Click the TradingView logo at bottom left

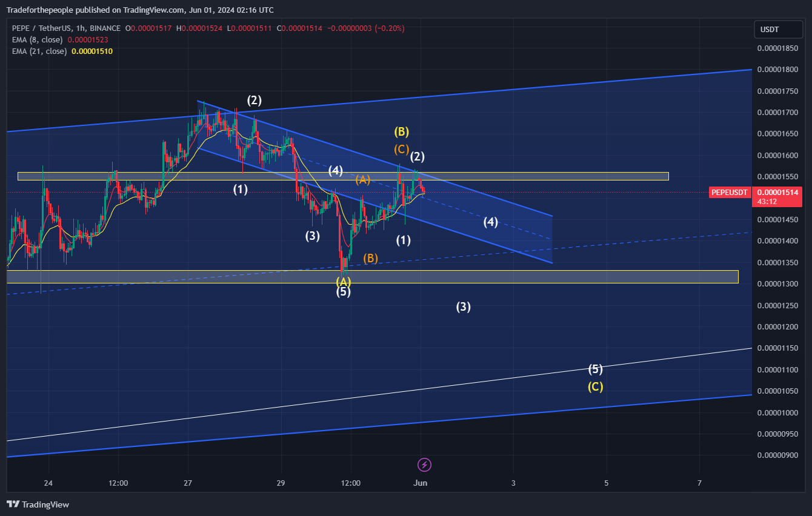(38, 504)
